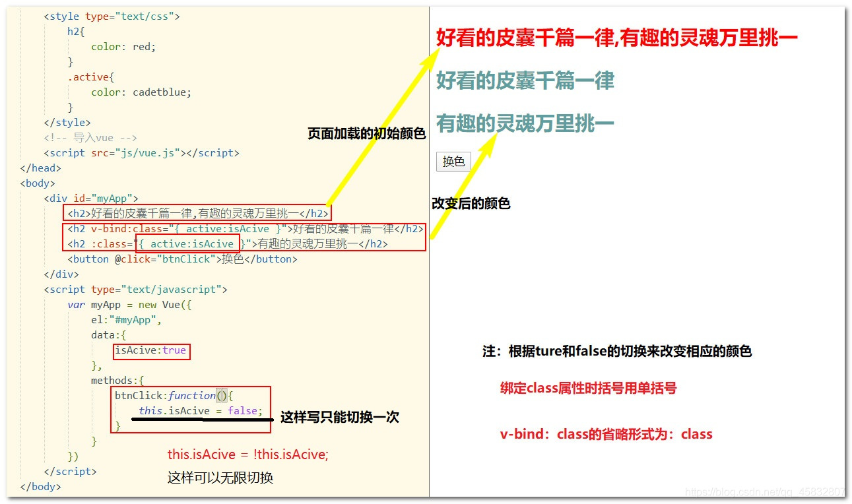Click the 'this.isAcive = false;' code line
Screen dimensions: 852x504
[x=201, y=410]
